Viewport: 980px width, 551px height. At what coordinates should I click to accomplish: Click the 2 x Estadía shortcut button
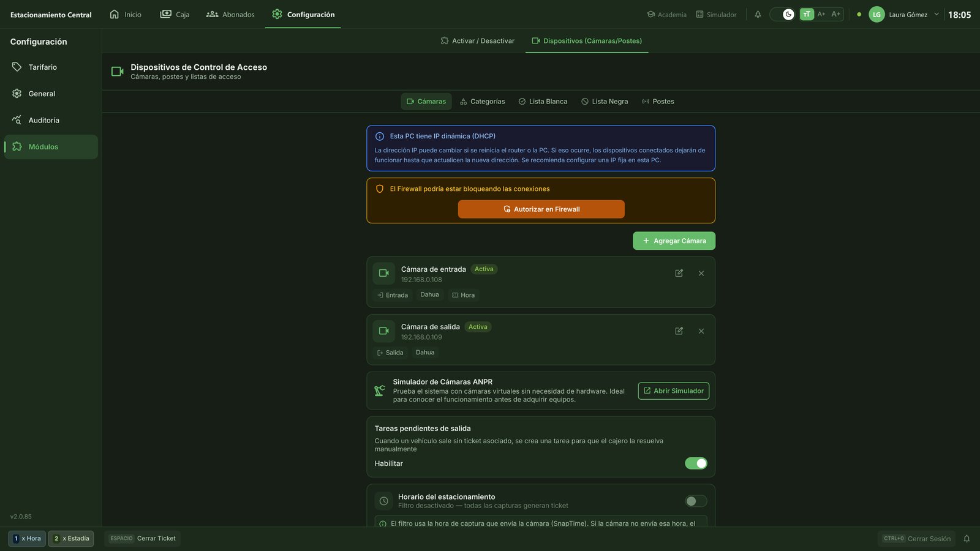71,539
